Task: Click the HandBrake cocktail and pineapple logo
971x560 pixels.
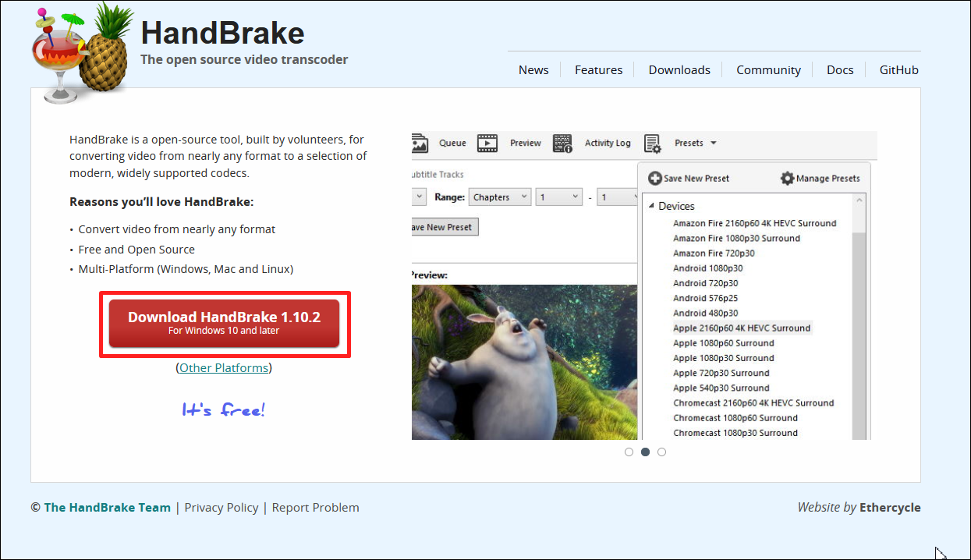Action: pos(82,55)
